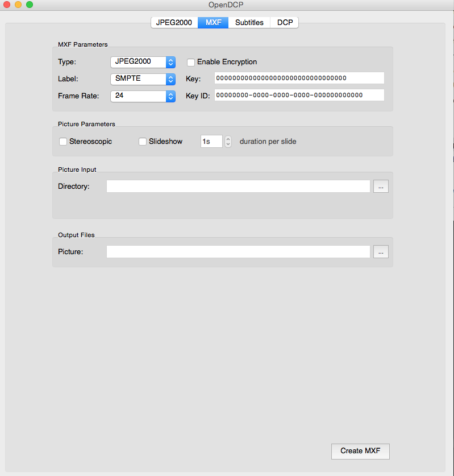Click the green zoom window button

click(30, 5)
